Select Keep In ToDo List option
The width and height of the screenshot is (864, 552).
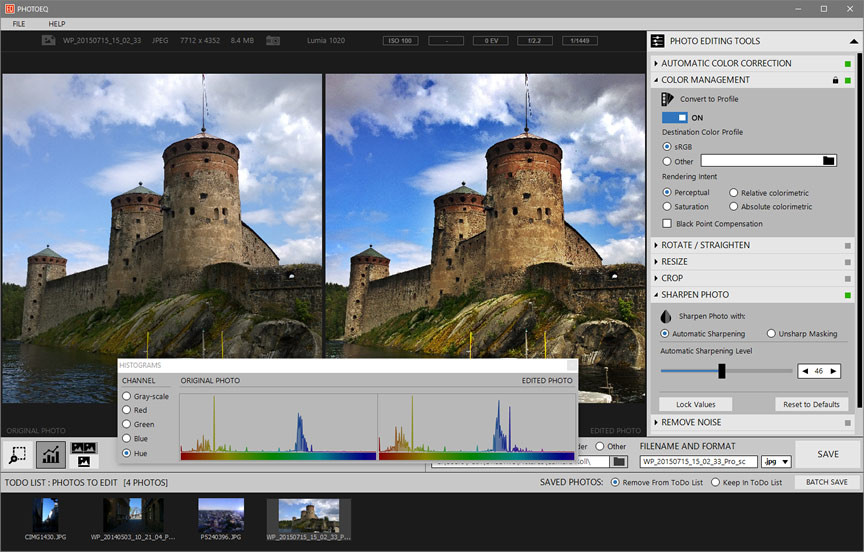point(715,482)
